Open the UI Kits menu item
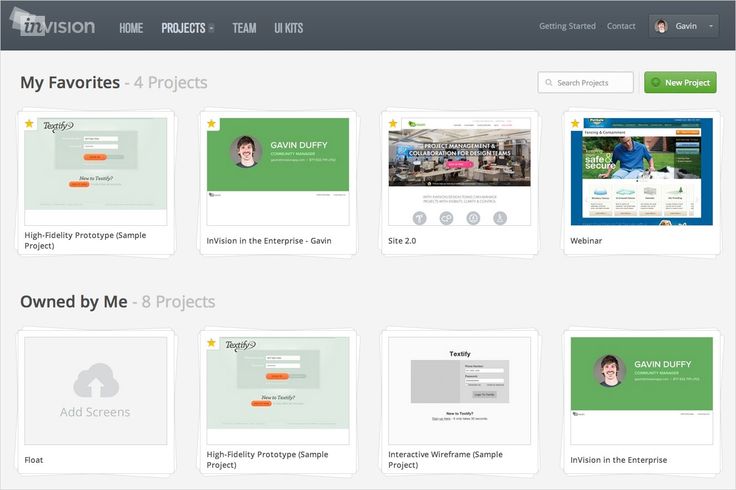Screen dimensions: 736x490 289,28
